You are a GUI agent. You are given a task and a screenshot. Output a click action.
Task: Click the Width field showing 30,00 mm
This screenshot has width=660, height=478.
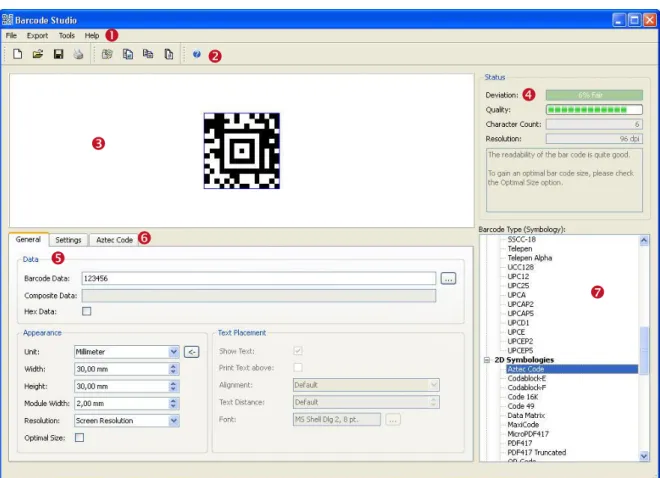click(122, 369)
